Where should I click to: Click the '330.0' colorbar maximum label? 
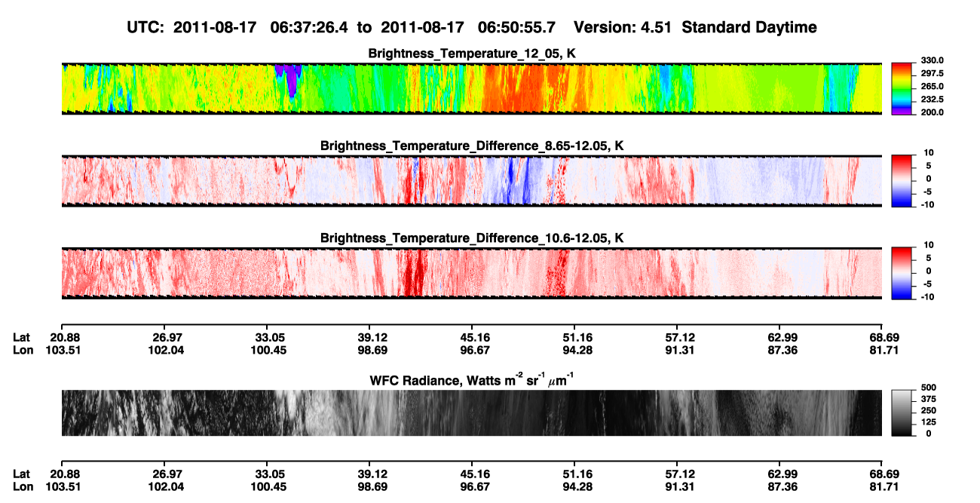(933, 60)
